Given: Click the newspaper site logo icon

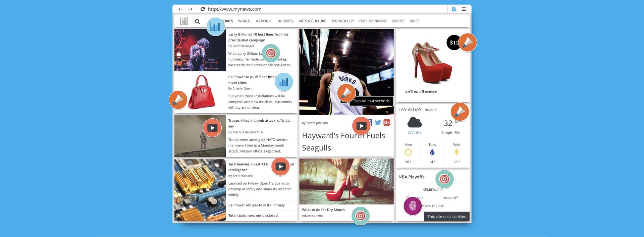Looking at the screenshot, I should [x=184, y=21].
